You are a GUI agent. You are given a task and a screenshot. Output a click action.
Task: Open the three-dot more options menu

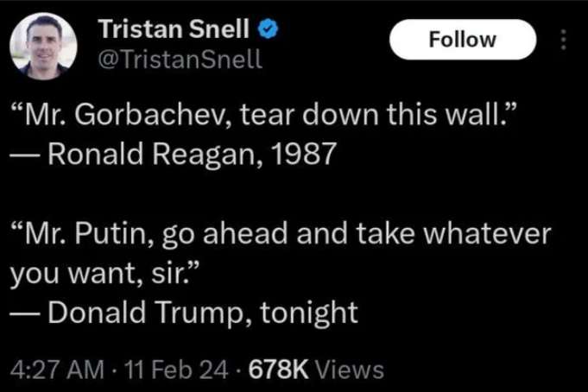coord(564,40)
